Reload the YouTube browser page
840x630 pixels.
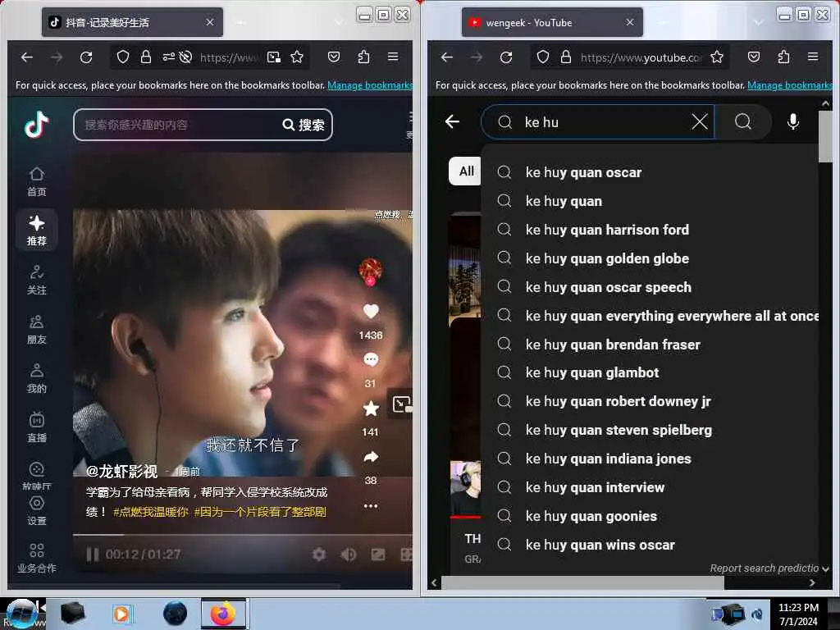[x=505, y=57]
